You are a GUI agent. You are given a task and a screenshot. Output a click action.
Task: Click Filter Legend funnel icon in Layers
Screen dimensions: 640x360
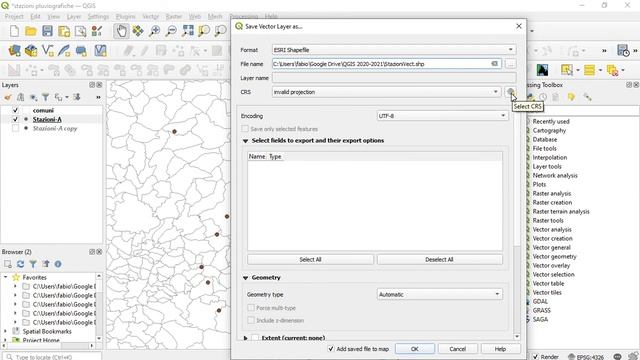46,97
